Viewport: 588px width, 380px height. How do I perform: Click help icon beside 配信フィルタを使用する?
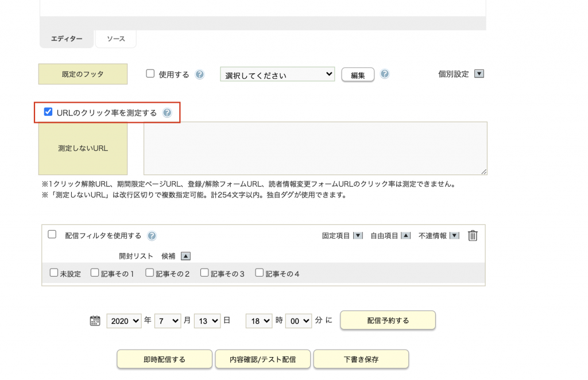152,236
